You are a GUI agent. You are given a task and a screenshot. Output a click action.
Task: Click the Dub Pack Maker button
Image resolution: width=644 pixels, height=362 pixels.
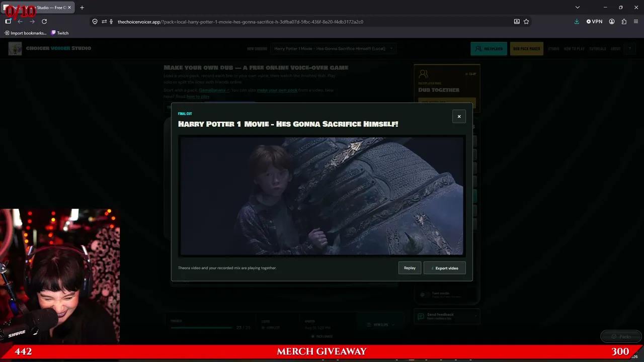(x=527, y=49)
